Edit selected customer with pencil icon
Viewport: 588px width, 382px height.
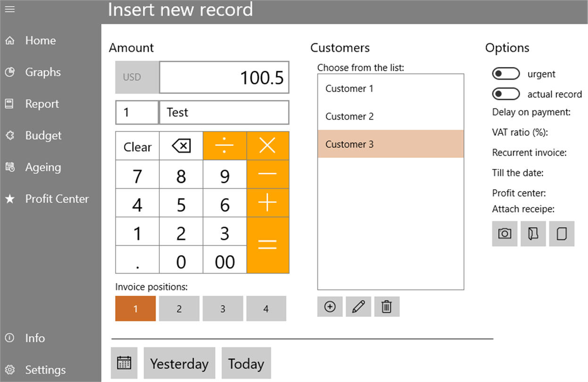pos(358,307)
